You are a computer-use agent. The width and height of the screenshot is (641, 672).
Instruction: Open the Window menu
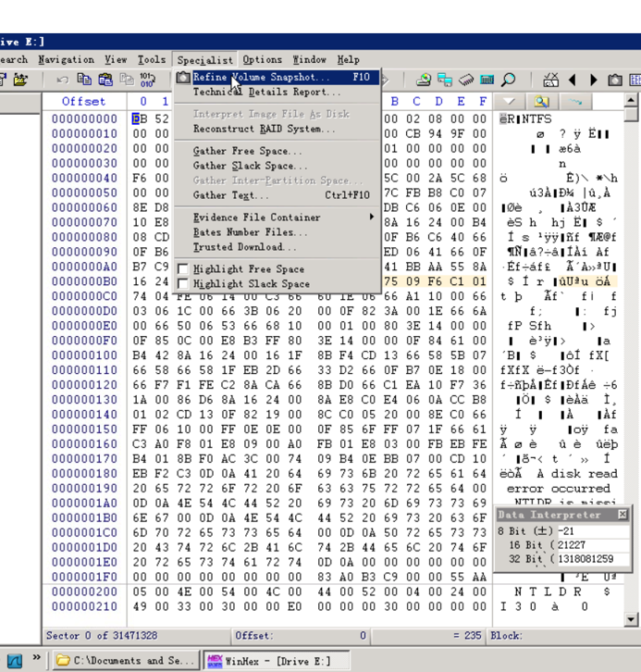(309, 59)
